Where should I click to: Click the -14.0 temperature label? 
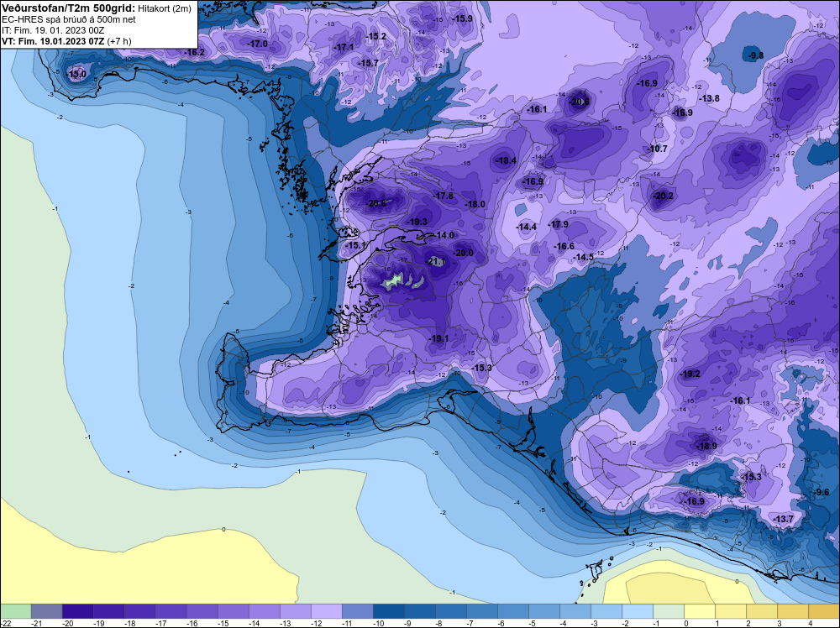coord(444,235)
